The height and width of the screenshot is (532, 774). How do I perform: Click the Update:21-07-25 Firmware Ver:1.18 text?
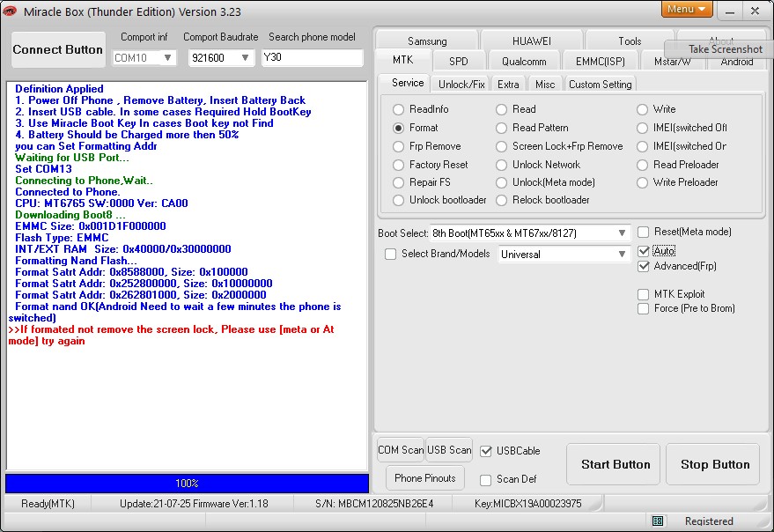pyautogui.click(x=194, y=504)
